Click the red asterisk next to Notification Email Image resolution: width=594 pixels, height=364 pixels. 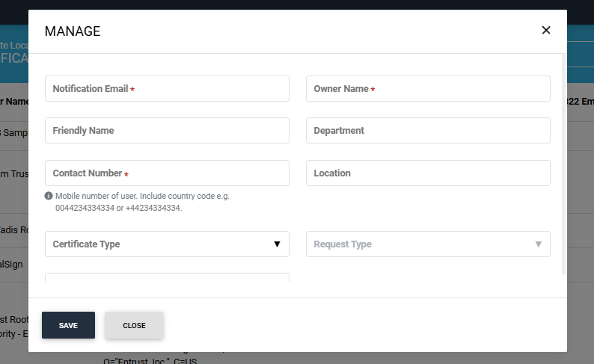click(132, 90)
